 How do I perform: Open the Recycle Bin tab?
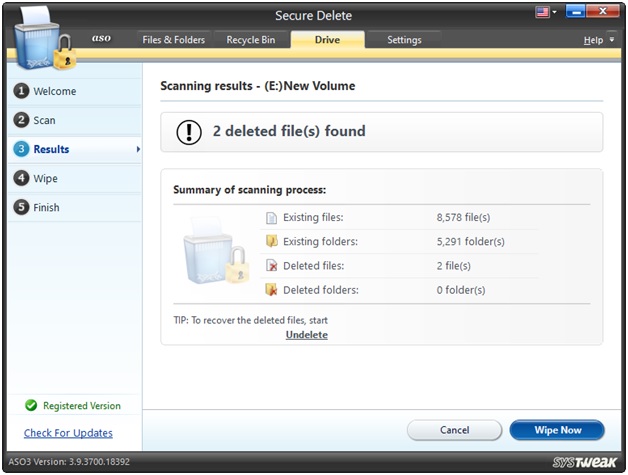[x=251, y=40]
